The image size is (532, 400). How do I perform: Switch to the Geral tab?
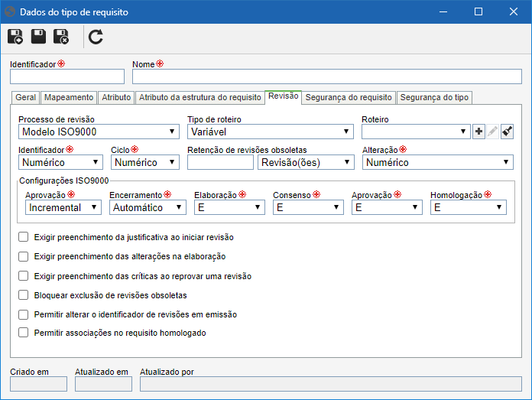click(x=25, y=97)
